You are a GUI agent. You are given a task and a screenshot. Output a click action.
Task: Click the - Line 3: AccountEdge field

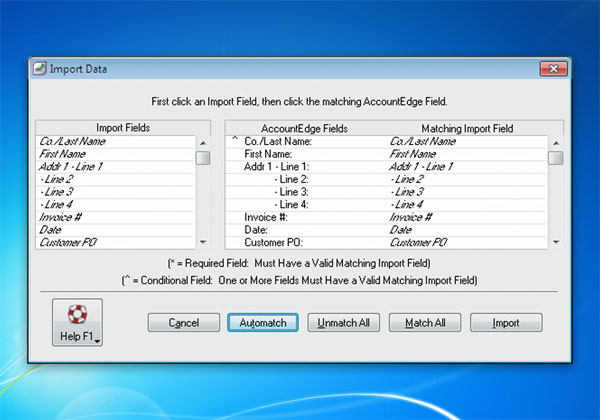[x=291, y=192]
